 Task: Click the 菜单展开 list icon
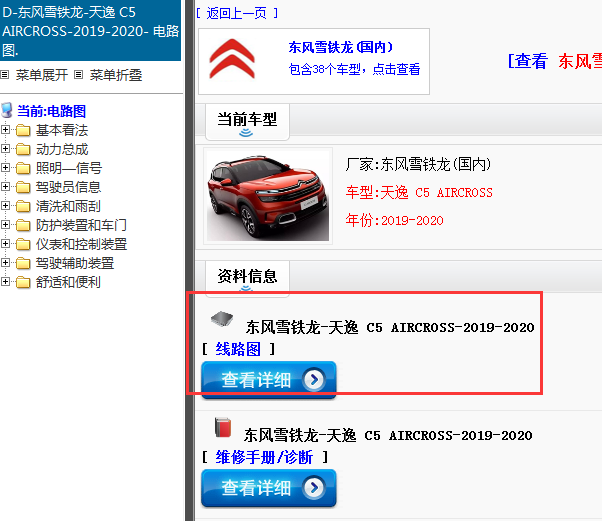click(5, 74)
